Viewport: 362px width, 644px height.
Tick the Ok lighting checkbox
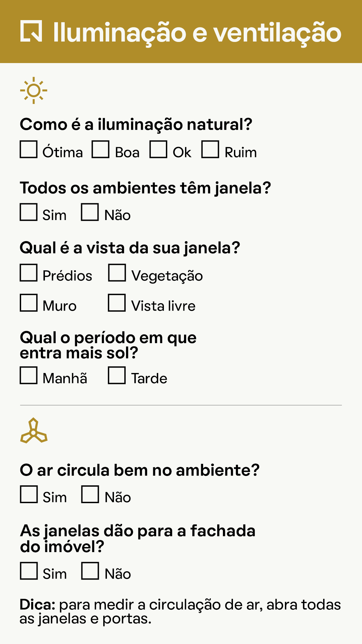[x=158, y=149]
